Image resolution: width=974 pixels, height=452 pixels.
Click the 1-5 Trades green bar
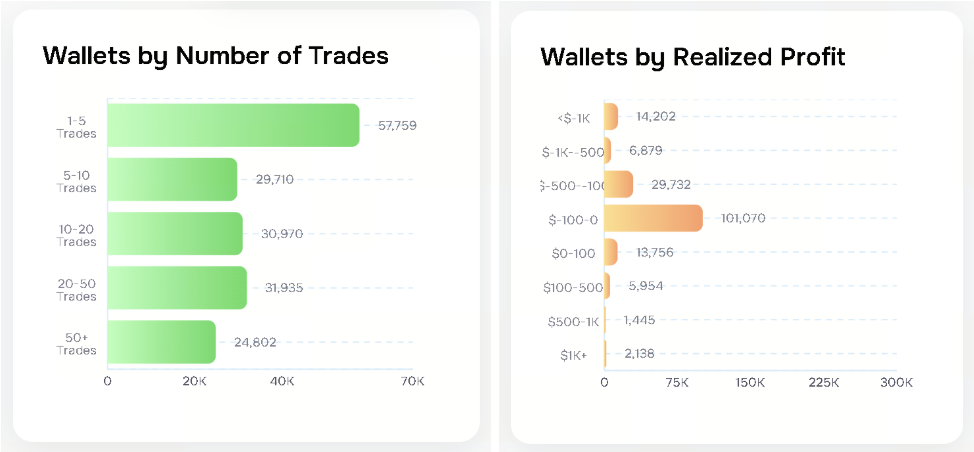coord(232,125)
